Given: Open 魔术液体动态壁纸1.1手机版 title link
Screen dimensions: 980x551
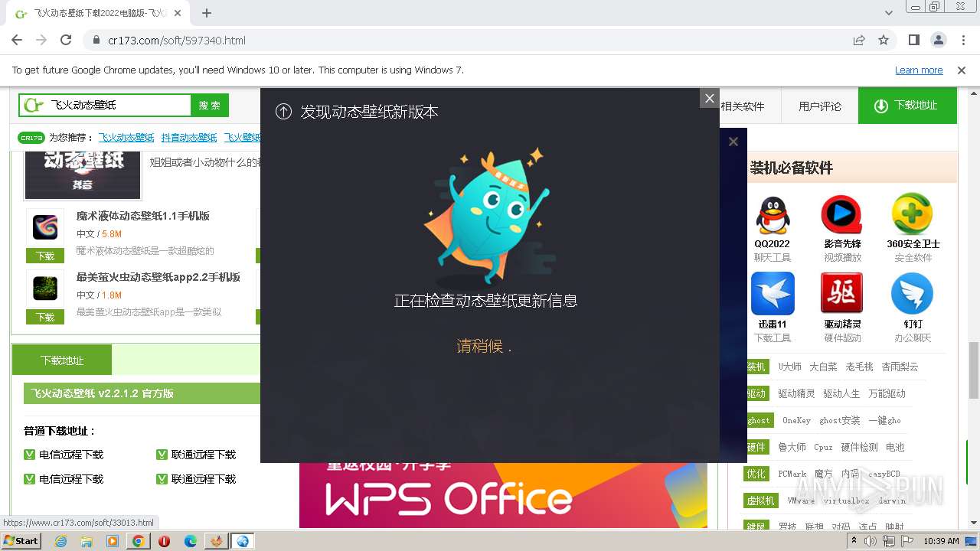Looking at the screenshot, I should 143,216.
